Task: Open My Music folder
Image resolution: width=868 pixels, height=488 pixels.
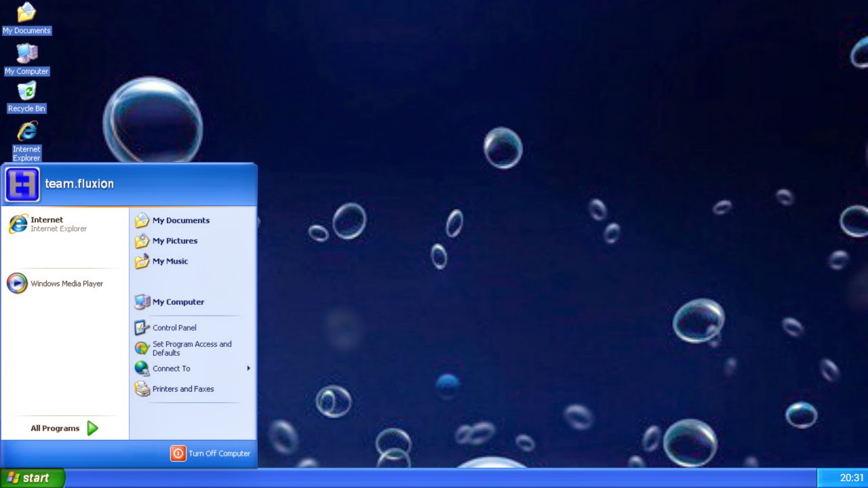Action: click(170, 261)
